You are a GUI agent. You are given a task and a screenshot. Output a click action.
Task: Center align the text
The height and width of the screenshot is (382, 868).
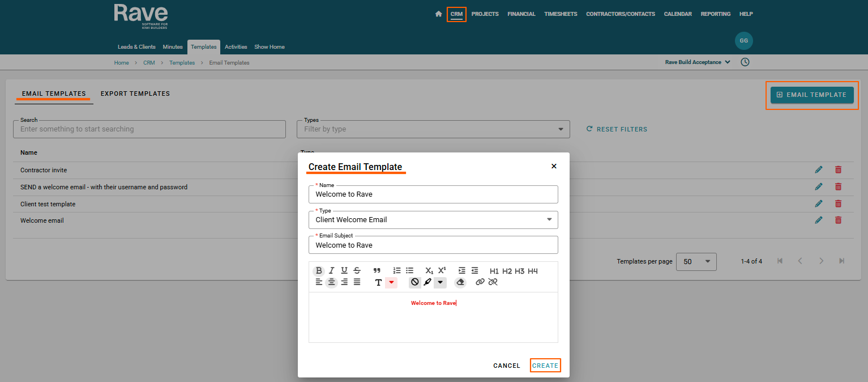(332, 282)
